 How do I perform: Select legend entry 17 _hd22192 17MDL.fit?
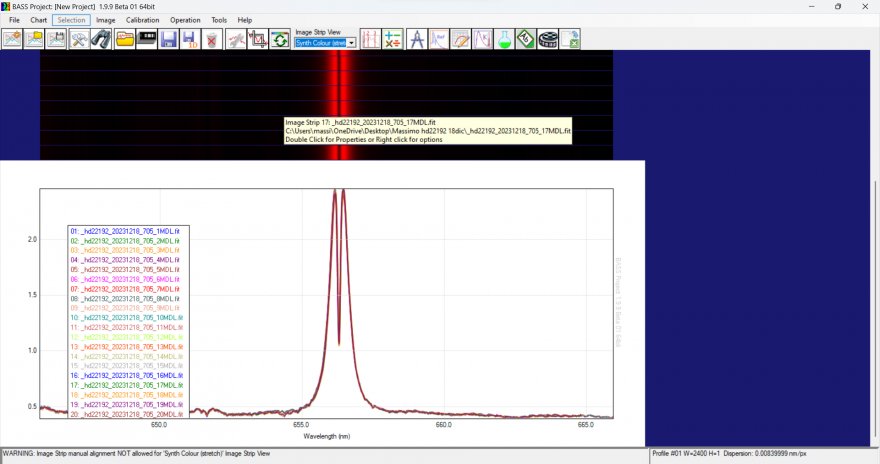pyautogui.click(x=125, y=384)
